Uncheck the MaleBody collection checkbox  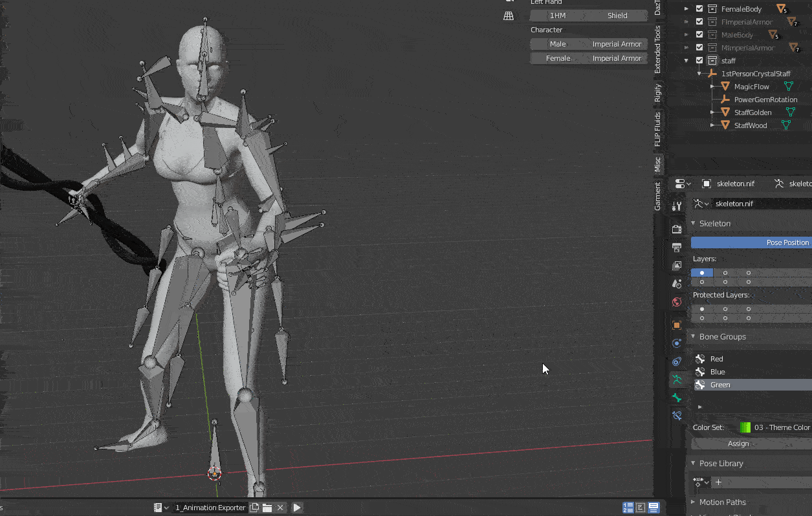pyautogui.click(x=699, y=35)
